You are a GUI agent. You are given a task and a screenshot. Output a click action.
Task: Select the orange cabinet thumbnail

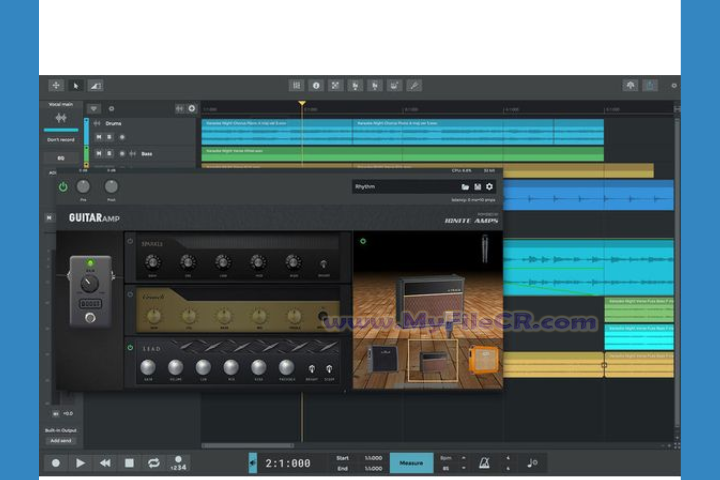point(484,360)
